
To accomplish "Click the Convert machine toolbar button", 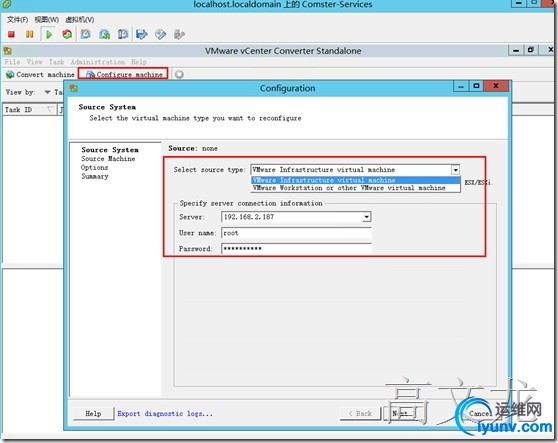I will [40, 74].
